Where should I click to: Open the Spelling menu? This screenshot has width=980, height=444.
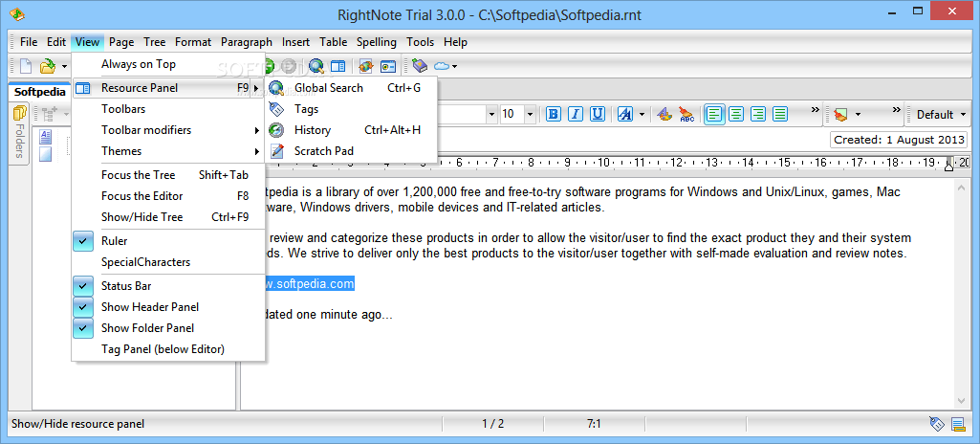(x=377, y=42)
